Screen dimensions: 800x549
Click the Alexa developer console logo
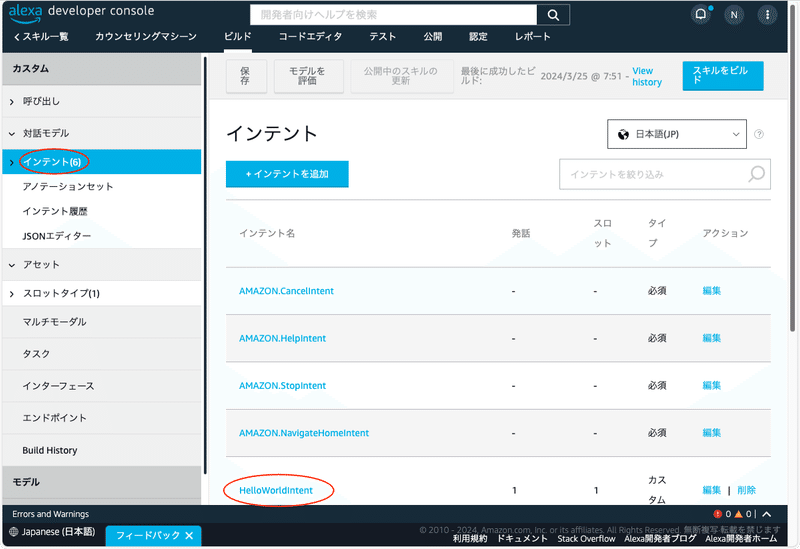(82, 12)
